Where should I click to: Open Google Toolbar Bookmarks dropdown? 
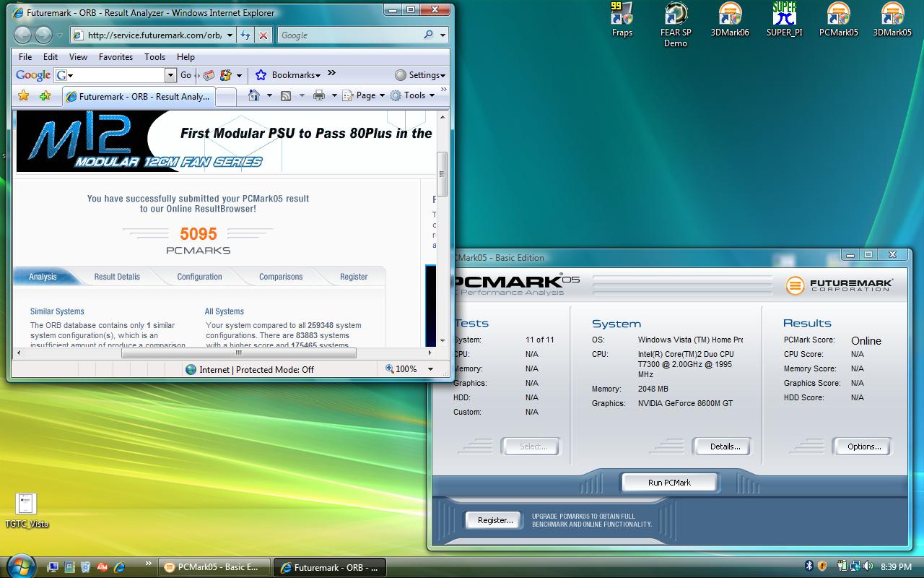(288, 75)
